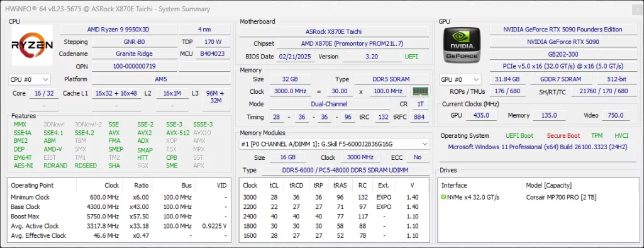Open the GPU #0 selector dropdown
The width and height of the screenshot is (644, 248).
(460, 79)
